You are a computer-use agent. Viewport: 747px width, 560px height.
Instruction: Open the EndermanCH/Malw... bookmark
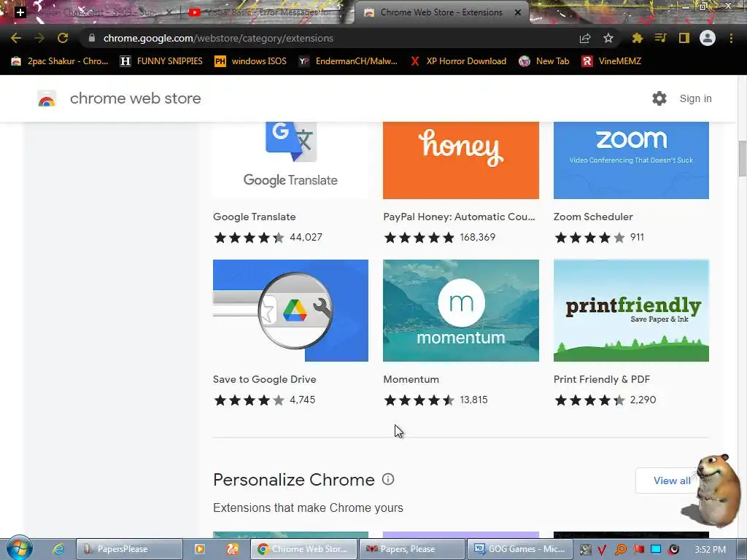(x=348, y=61)
